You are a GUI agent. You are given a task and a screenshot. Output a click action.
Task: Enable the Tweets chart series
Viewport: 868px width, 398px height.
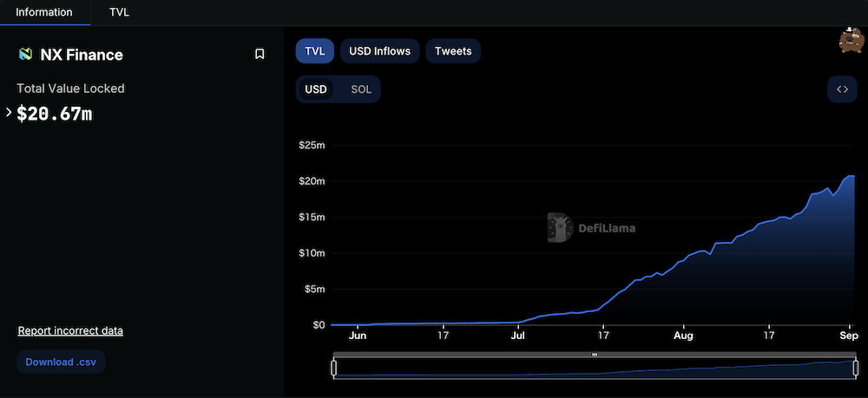(x=453, y=51)
